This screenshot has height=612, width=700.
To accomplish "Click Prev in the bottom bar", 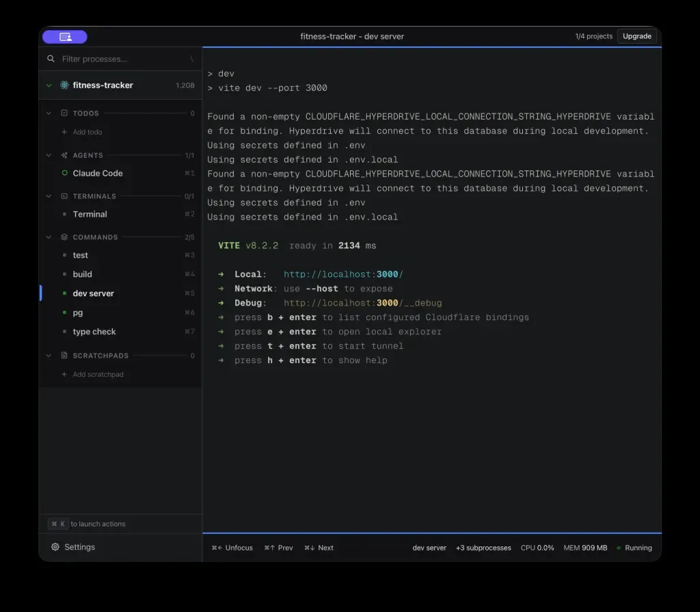I will tap(279, 548).
